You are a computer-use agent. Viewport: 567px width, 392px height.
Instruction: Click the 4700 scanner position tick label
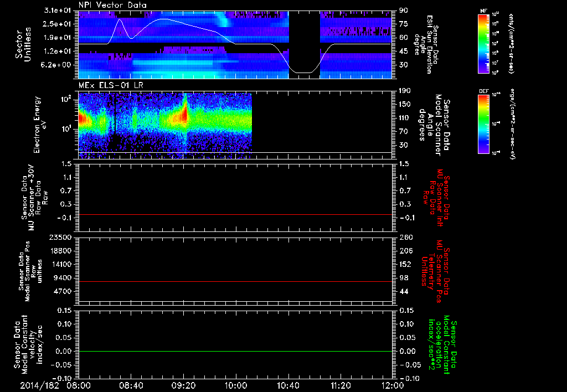pyautogui.click(x=62, y=291)
